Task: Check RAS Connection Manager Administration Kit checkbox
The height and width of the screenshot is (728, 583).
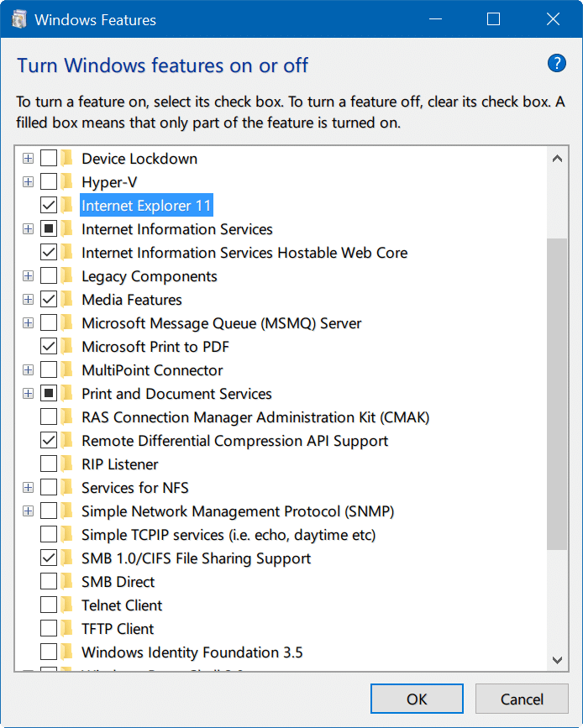Action: point(49,417)
